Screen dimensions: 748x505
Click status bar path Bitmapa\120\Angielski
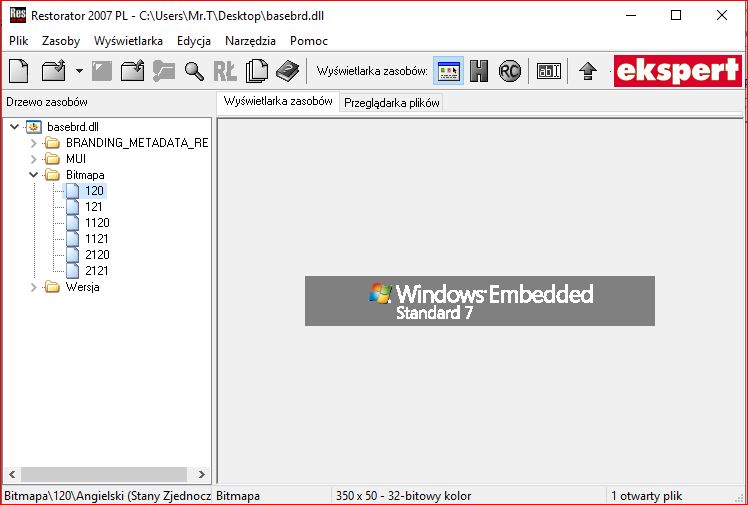coord(107,496)
